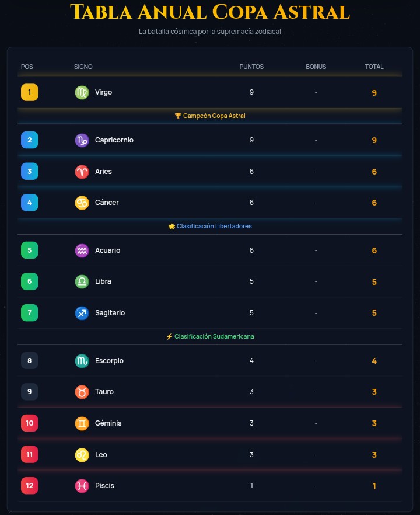The image size is (420, 515).
Task: Click the name Tauro
Action: coord(104,392)
